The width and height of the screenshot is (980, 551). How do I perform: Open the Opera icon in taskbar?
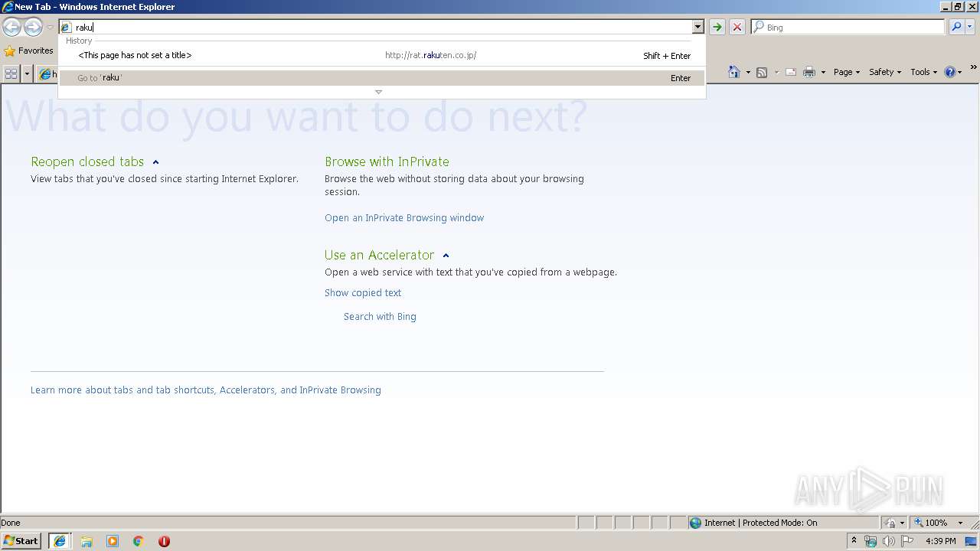coord(164,541)
